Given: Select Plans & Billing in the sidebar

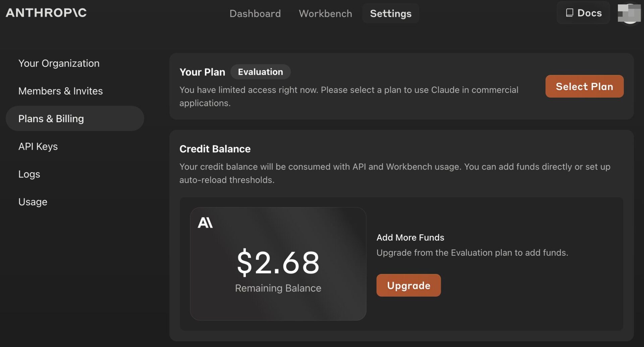Looking at the screenshot, I should 51,118.
